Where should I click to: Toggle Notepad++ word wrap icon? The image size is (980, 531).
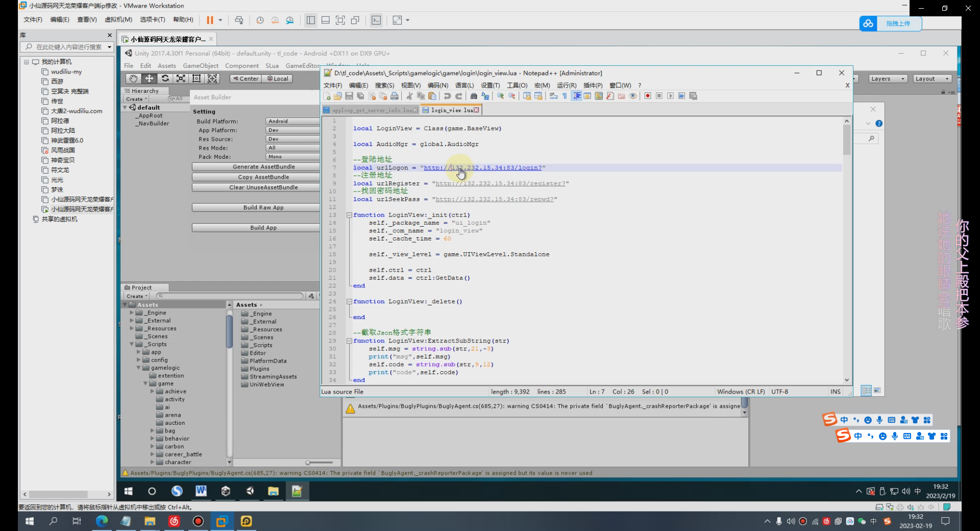(553, 96)
